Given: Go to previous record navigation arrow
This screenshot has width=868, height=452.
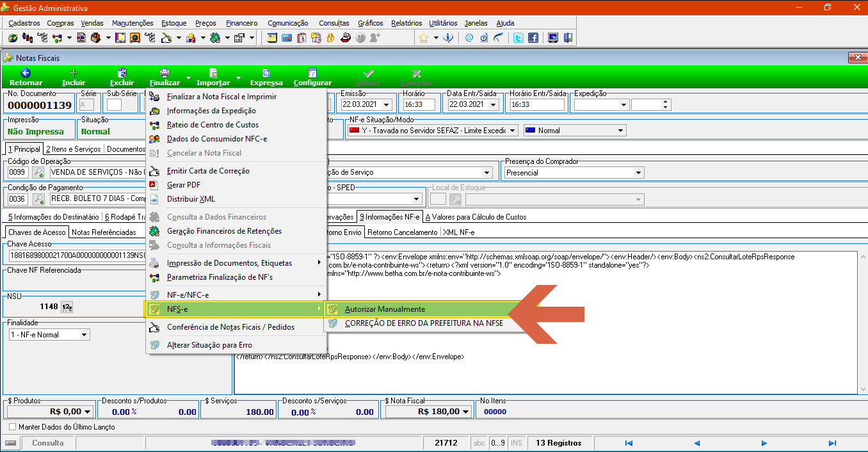Looking at the screenshot, I should (696, 443).
